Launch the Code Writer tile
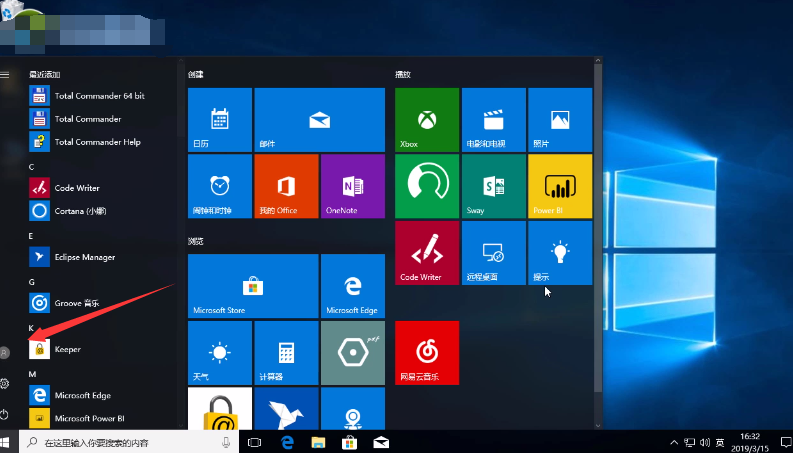This screenshot has height=453, width=793. (427, 253)
